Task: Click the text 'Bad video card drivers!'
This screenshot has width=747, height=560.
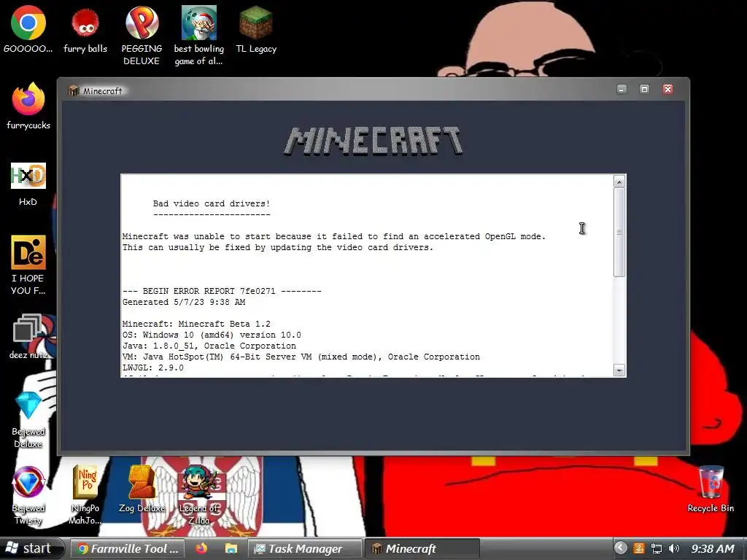Action: 212,204
